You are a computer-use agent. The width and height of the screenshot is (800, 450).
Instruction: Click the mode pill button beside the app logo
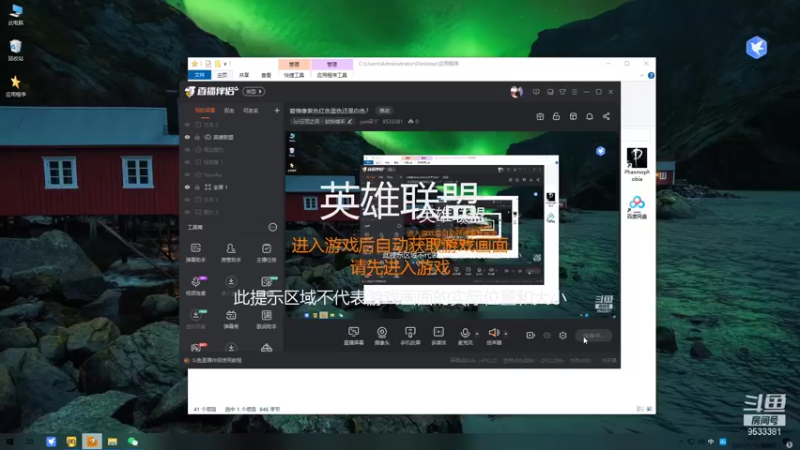pyautogui.click(x=254, y=91)
